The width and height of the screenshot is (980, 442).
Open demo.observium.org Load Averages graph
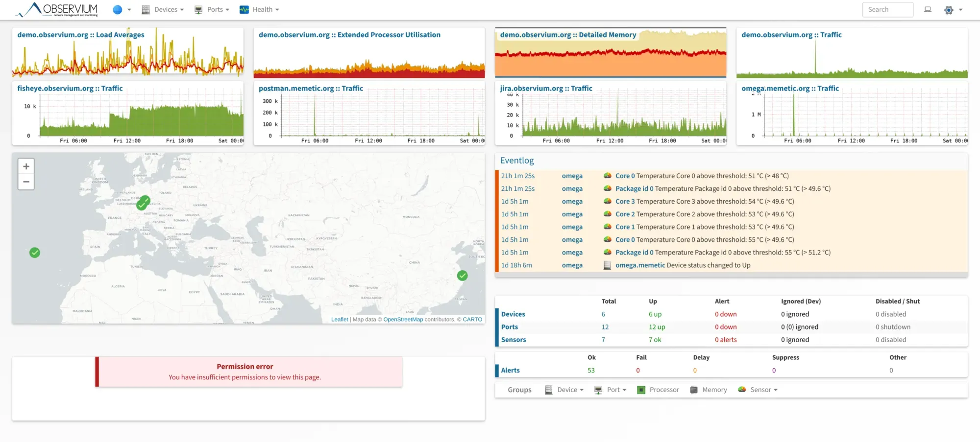128,52
